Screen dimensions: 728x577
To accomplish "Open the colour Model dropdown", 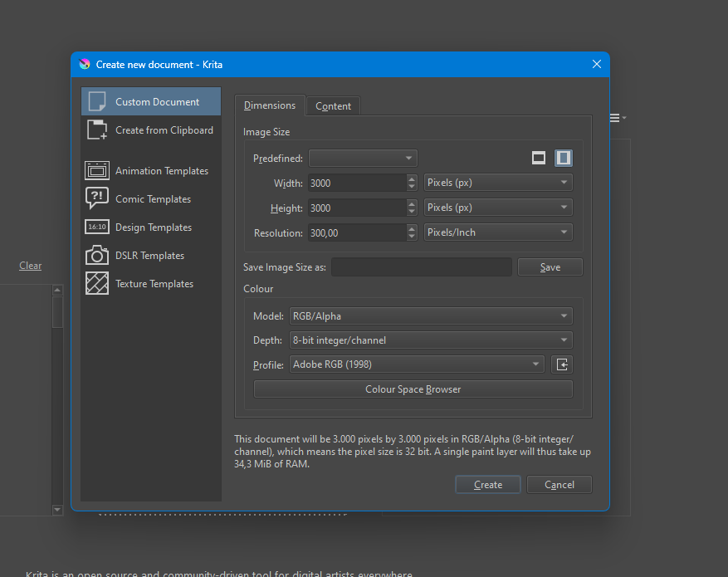I will click(430, 315).
